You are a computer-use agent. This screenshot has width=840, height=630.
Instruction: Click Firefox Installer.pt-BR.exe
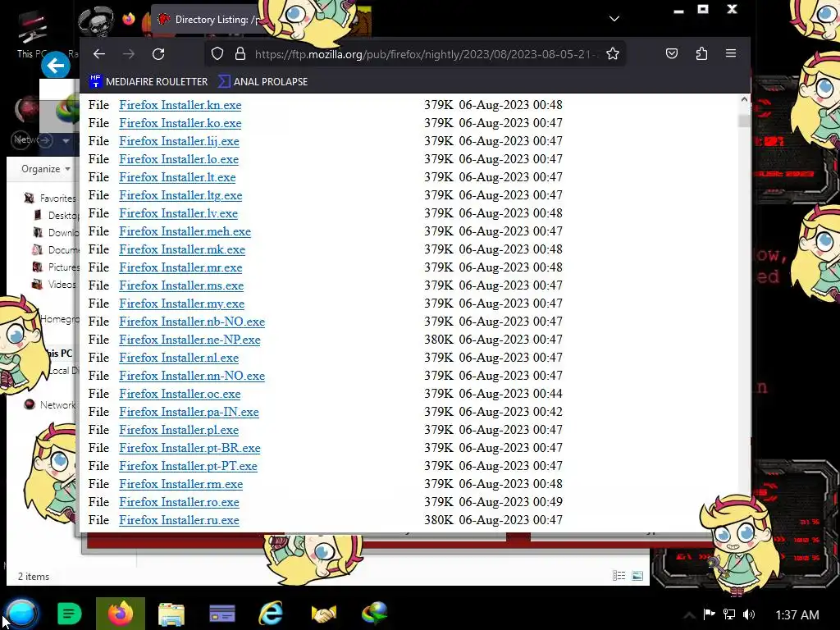[x=189, y=448]
